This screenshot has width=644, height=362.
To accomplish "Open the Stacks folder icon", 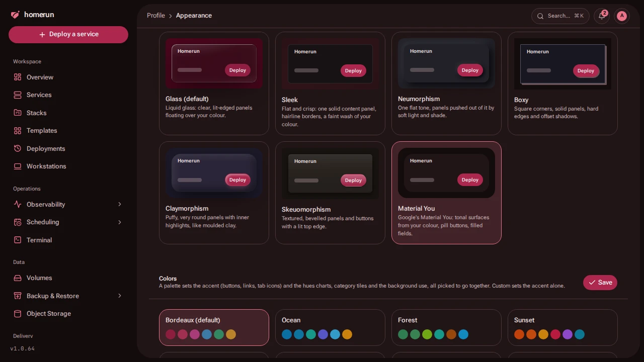I will tap(18, 113).
